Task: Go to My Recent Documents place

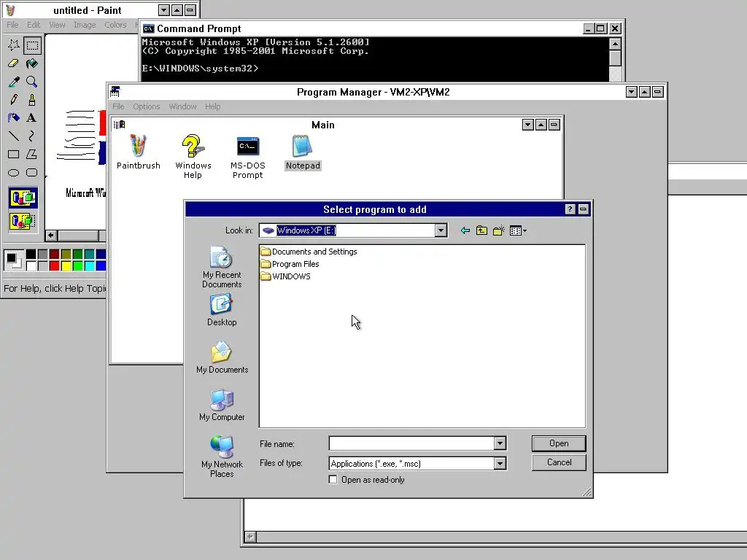Action: (222, 267)
